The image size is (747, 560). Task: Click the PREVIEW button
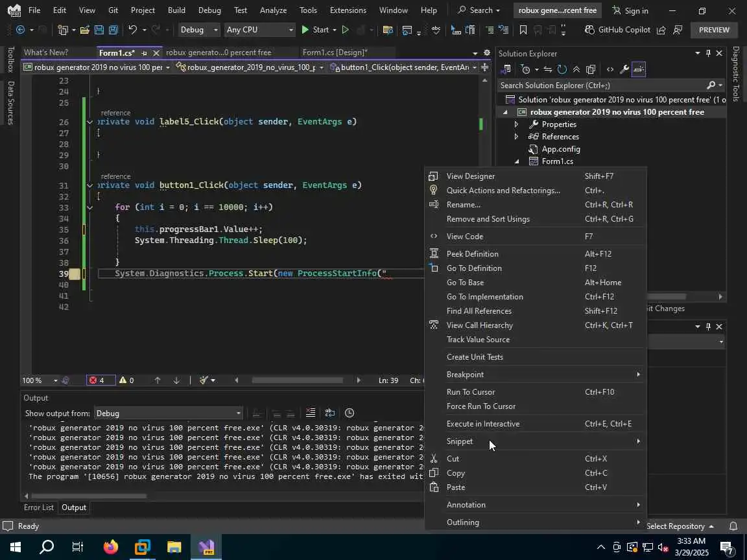point(714,30)
